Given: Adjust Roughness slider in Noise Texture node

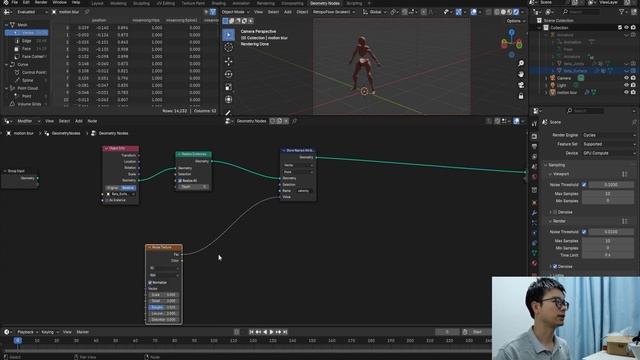Looking at the screenshot, I should click(163, 307).
